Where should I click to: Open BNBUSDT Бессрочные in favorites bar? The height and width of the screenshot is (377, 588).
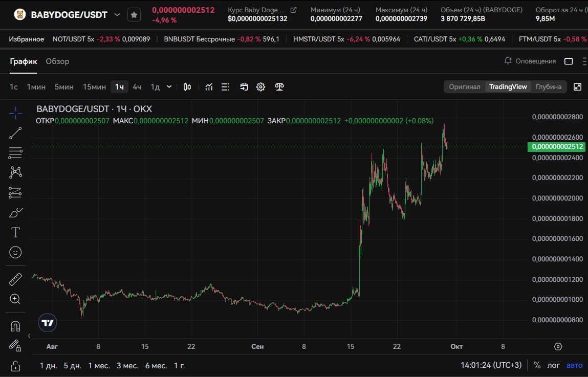coord(222,39)
